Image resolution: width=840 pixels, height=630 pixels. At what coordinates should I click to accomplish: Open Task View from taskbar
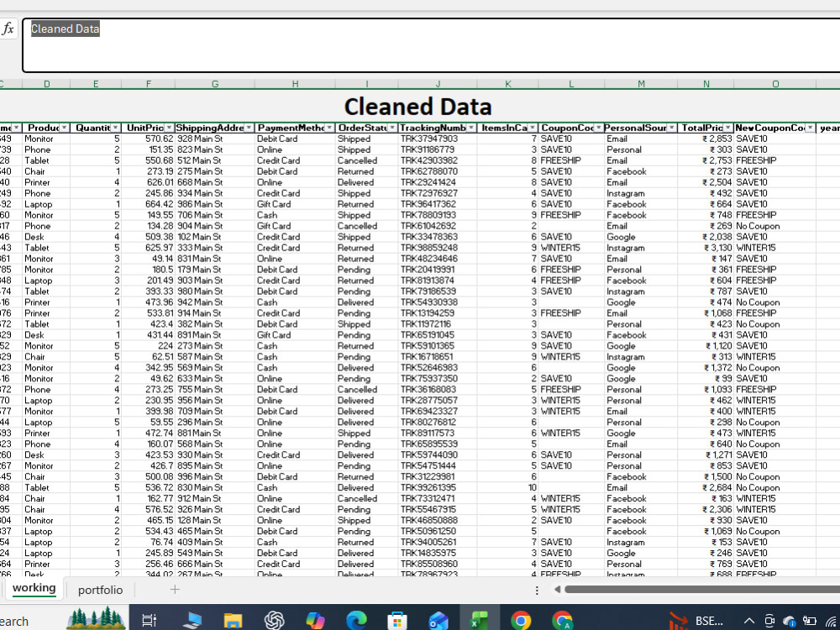(149, 621)
